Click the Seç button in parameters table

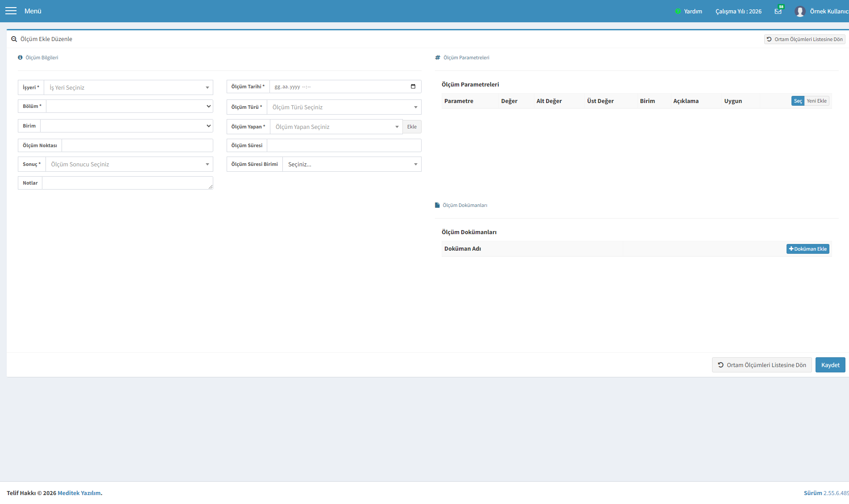coord(798,101)
